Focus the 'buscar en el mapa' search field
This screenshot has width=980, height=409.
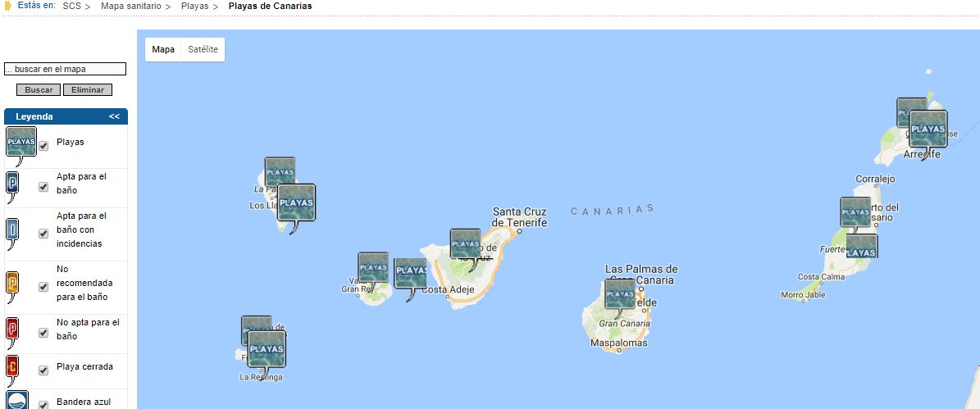point(65,70)
